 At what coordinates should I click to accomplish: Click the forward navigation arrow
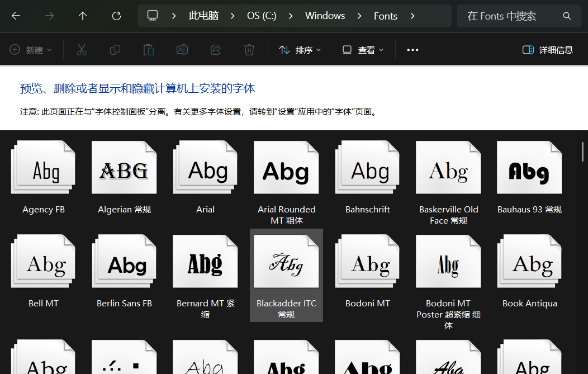pos(49,16)
